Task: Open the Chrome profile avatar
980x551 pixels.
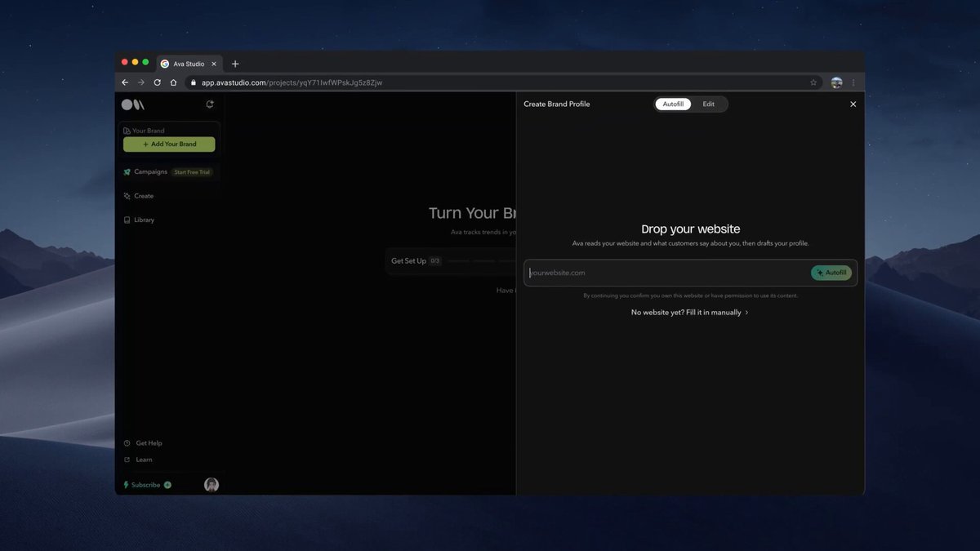Action: tap(836, 82)
